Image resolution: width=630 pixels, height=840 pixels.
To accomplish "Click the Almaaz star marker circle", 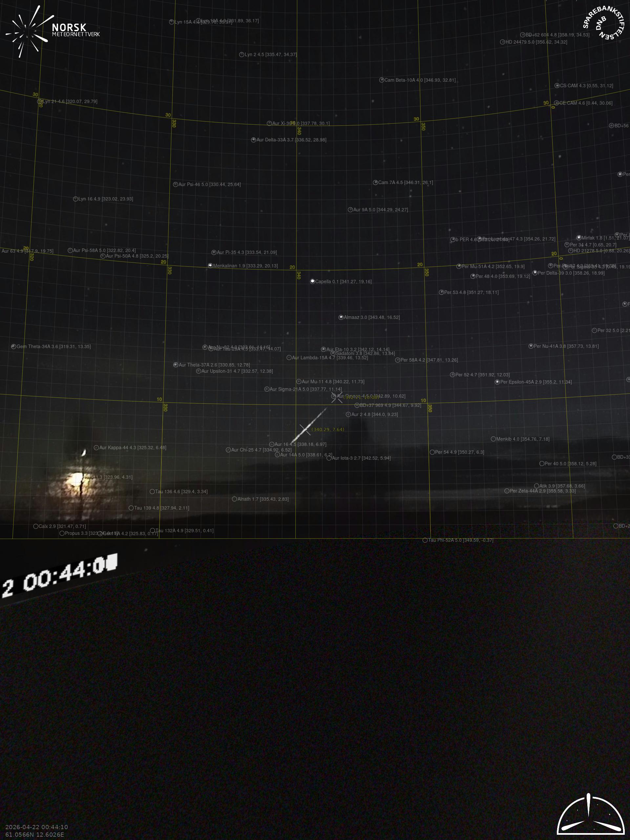I will coord(341,317).
